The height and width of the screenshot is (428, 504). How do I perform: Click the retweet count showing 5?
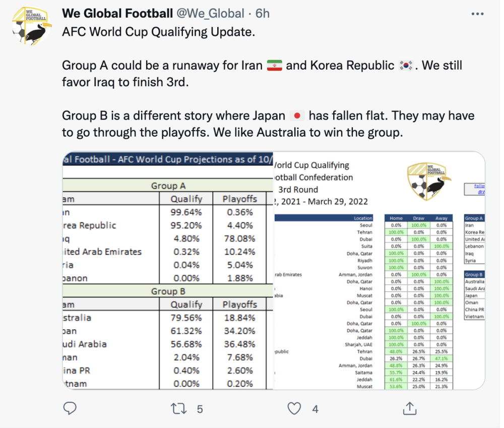pos(200,409)
